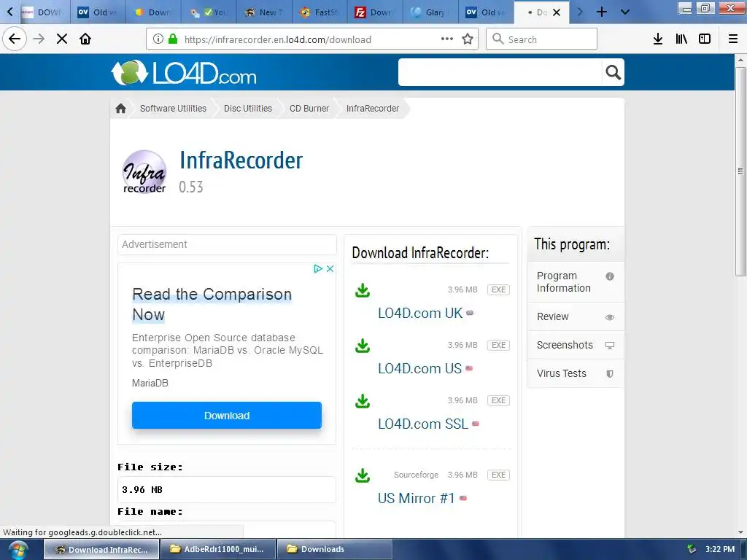
Task: Switch to the Glary tab
Action: (430, 12)
